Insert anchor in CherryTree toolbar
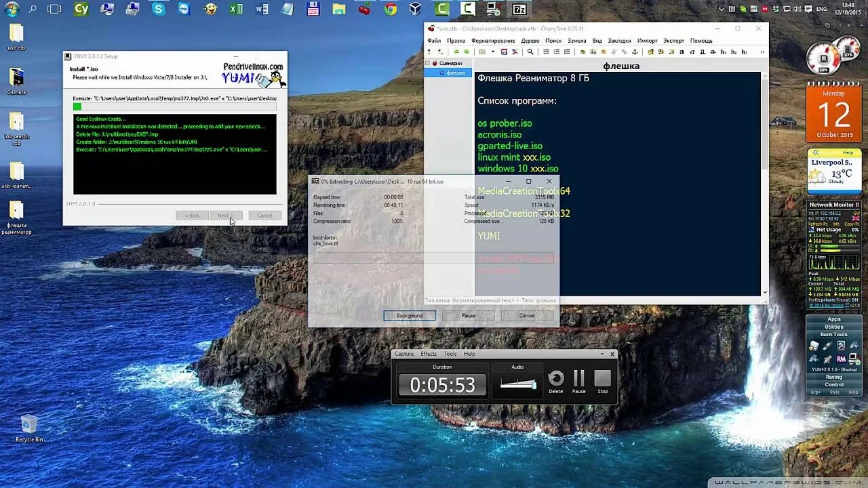This screenshot has height=488, width=868. pos(635,52)
